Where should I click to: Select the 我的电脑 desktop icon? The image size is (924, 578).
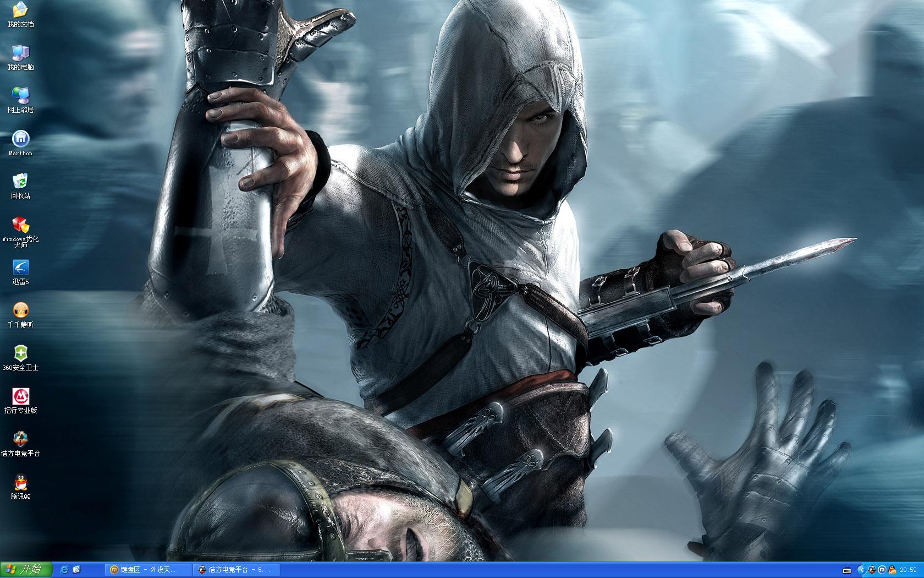click(20, 57)
